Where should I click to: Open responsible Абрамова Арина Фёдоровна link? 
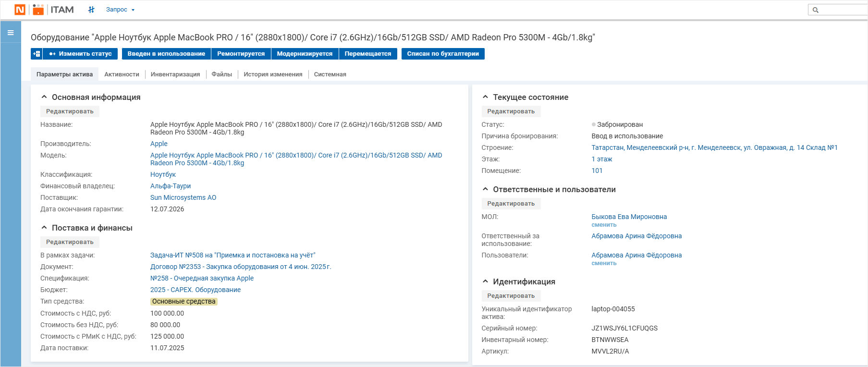tap(636, 236)
